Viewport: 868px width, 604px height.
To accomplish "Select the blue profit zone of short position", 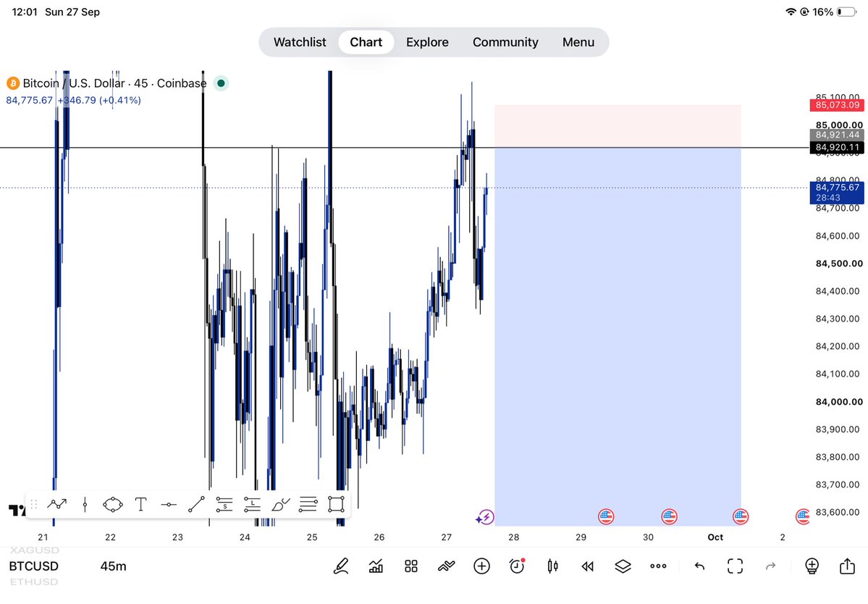I will 618,337.
